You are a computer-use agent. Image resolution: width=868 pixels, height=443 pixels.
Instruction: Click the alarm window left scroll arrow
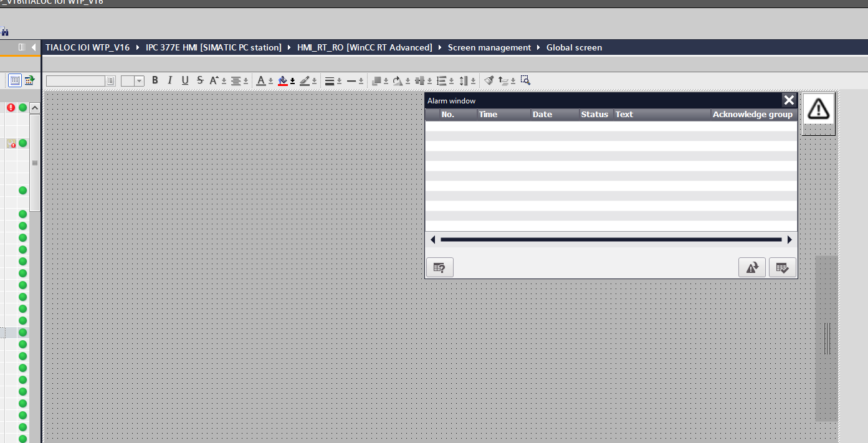(433, 240)
